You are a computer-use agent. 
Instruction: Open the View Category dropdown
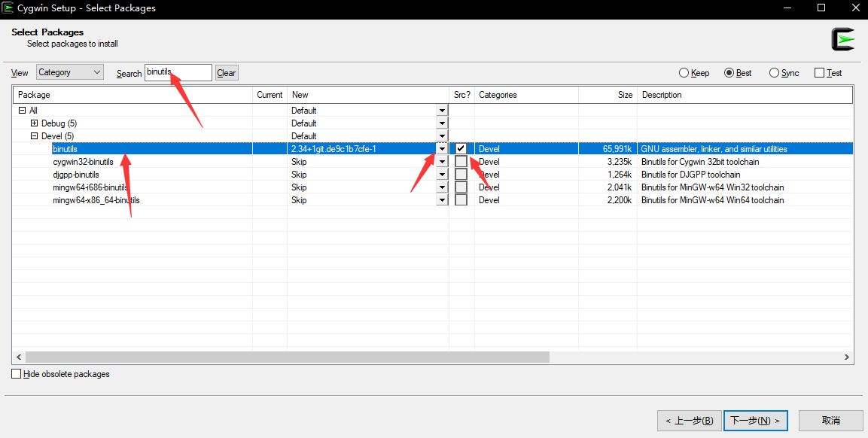point(70,72)
